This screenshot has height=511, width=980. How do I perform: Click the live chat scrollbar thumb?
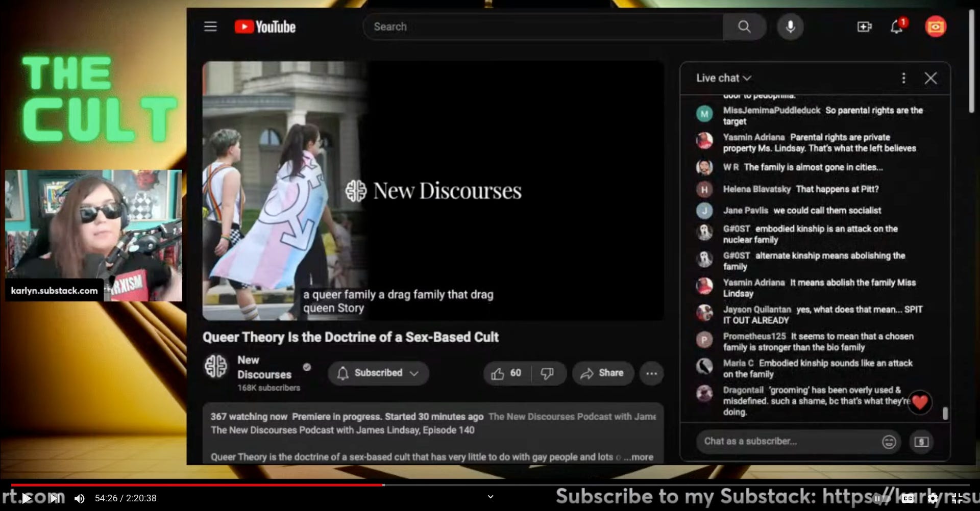point(945,413)
